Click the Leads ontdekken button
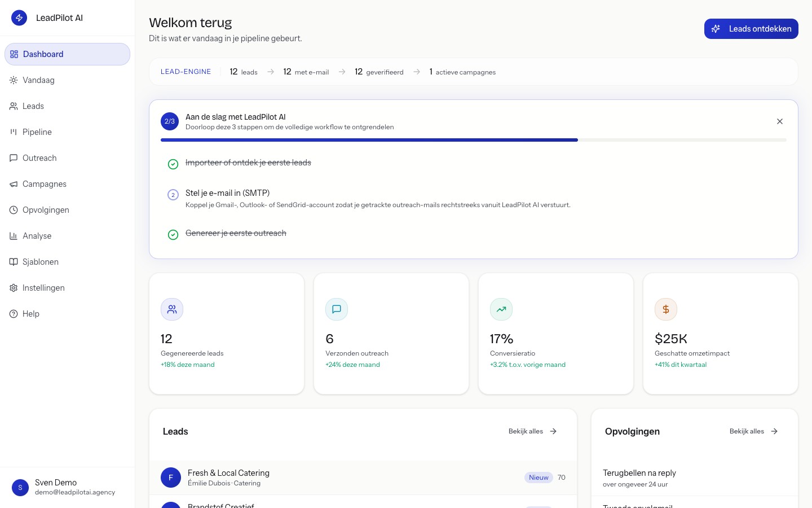This screenshot has height=508, width=812. (x=751, y=29)
